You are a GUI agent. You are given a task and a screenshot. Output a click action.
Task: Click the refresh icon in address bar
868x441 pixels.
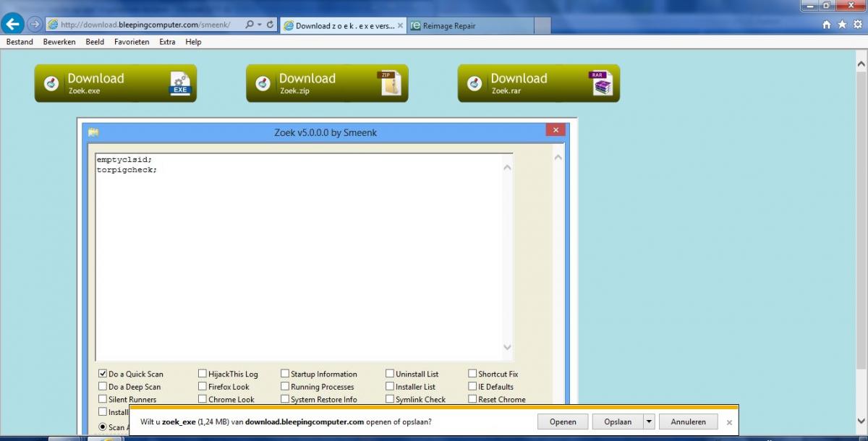271,25
